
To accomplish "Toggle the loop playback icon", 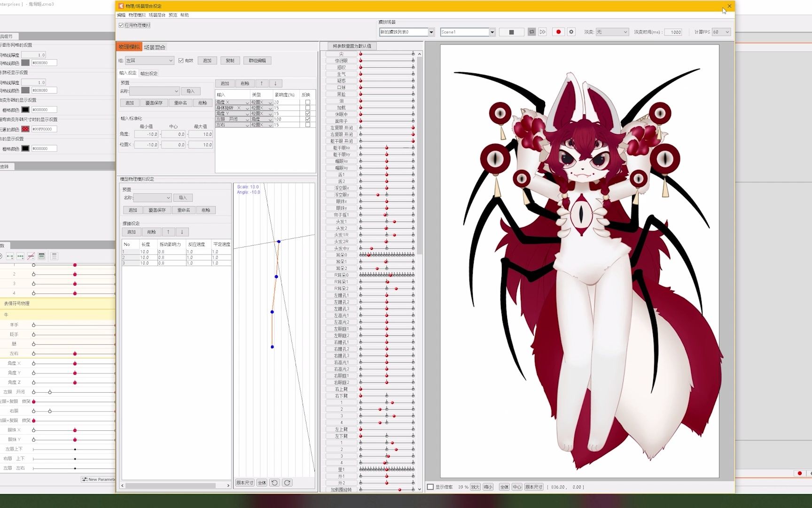I will pyautogui.click(x=531, y=32).
